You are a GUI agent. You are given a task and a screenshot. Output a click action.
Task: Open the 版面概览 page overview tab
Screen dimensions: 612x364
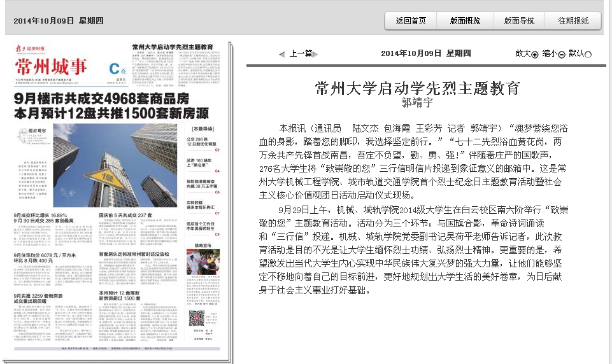pyautogui.click(x=465, y=20)
